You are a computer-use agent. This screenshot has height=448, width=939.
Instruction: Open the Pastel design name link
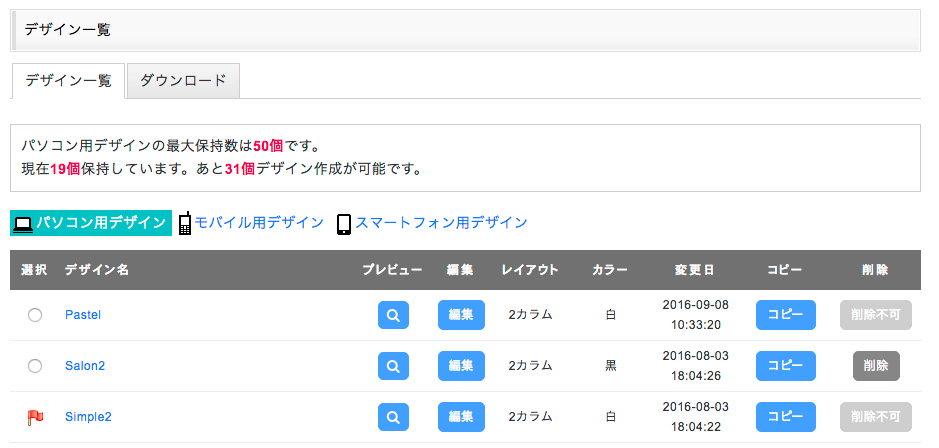(x=83, y=315)
